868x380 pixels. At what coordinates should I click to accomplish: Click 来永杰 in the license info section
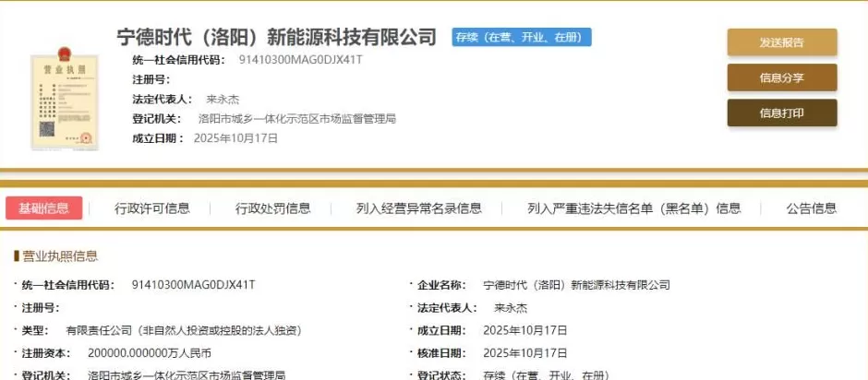tap(511, 308)
